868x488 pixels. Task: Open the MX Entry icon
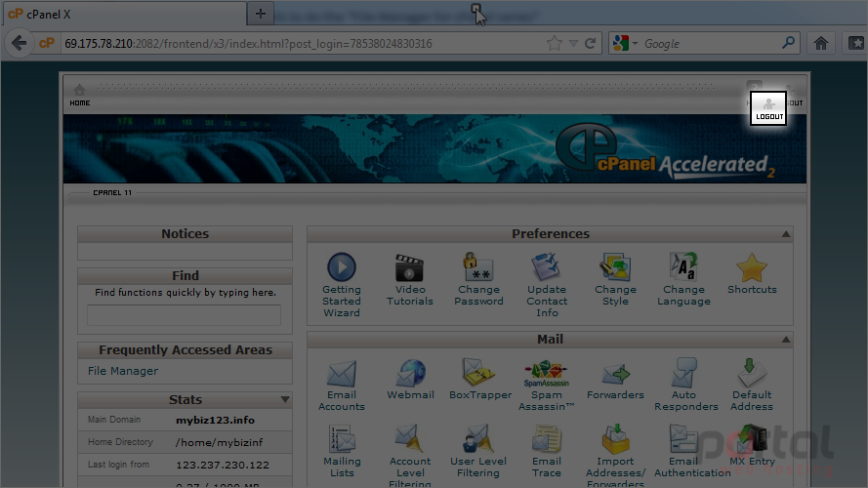752,439
